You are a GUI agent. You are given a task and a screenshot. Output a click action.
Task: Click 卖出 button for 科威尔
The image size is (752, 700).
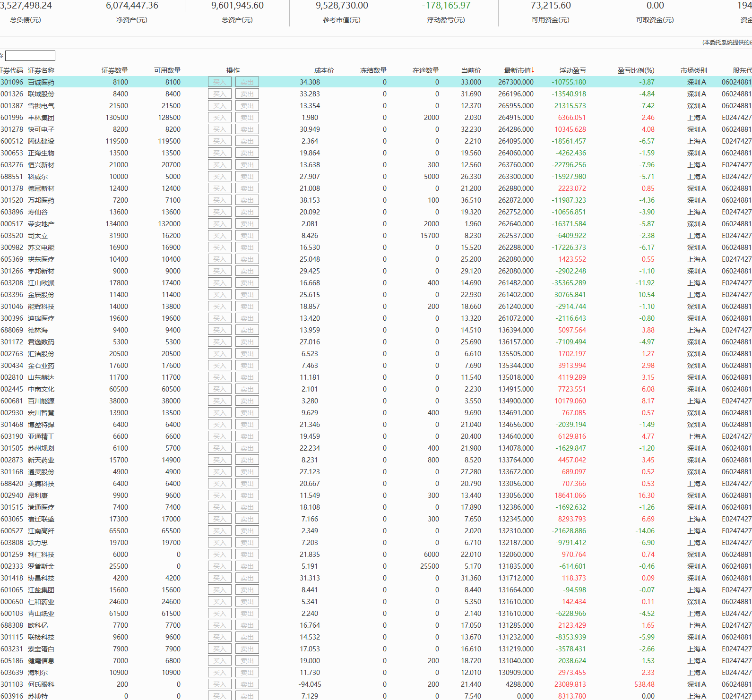pos(247,177)
